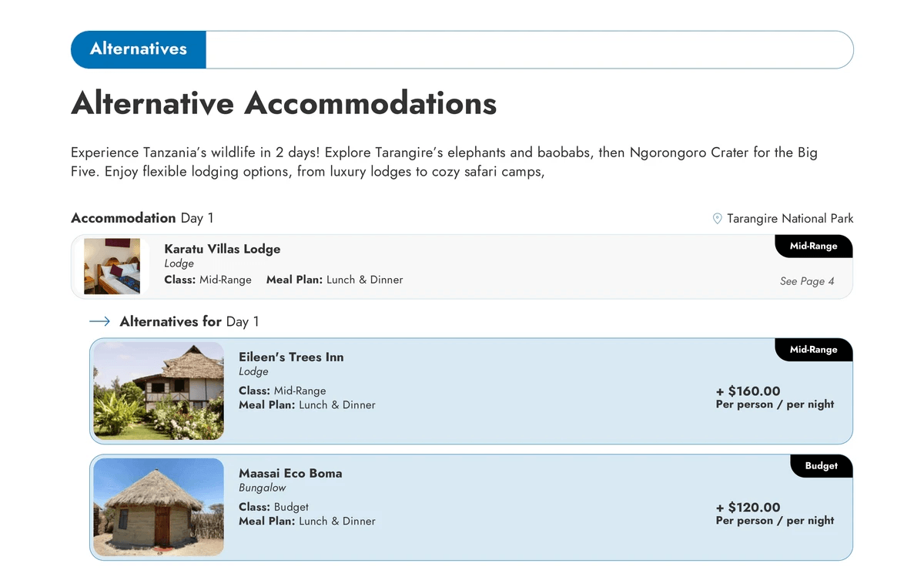Follow the See Page 4 link

[806, 281]
